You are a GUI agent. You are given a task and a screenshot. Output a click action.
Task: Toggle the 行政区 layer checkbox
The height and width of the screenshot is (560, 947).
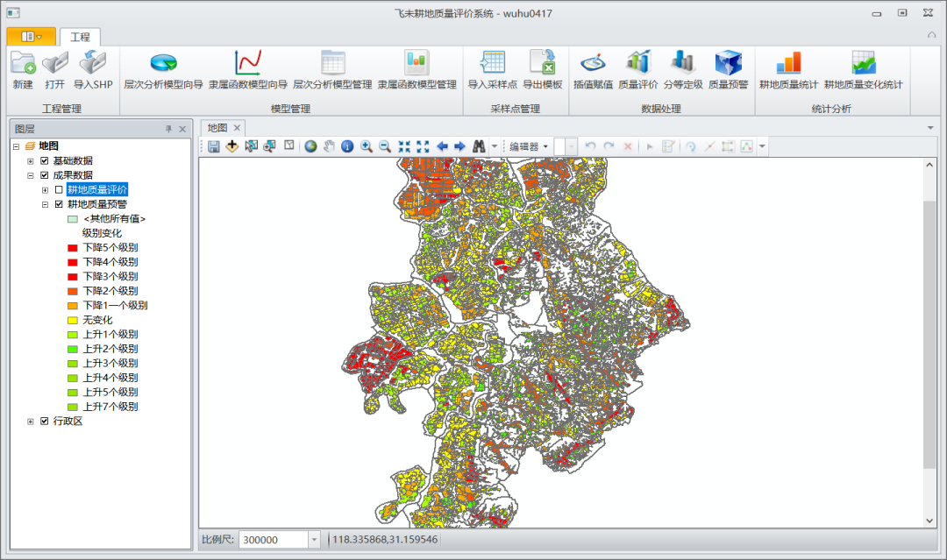click(x=44, y=422)
